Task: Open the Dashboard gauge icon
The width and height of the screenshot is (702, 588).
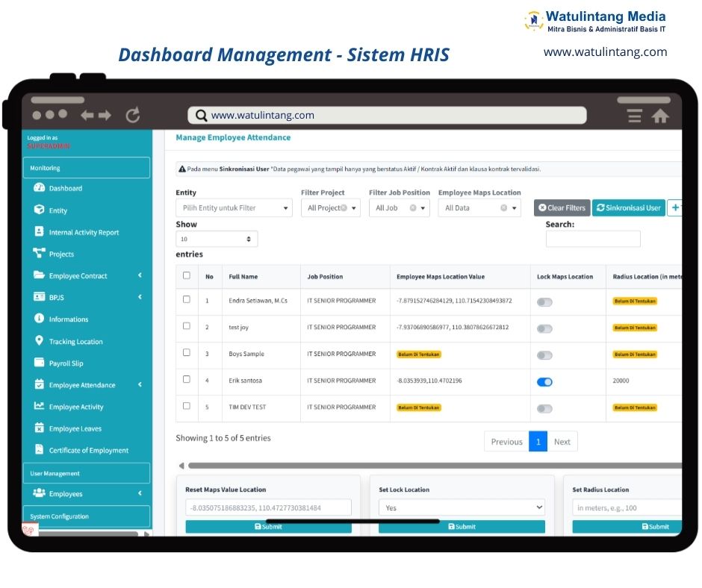Action: tap(40, 187)
